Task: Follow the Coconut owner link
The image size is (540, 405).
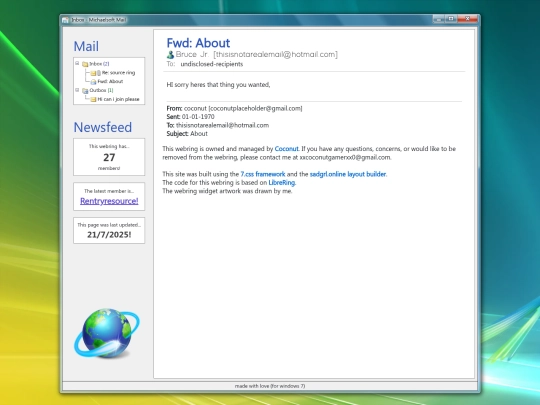Action: click(x=287, y=149)
